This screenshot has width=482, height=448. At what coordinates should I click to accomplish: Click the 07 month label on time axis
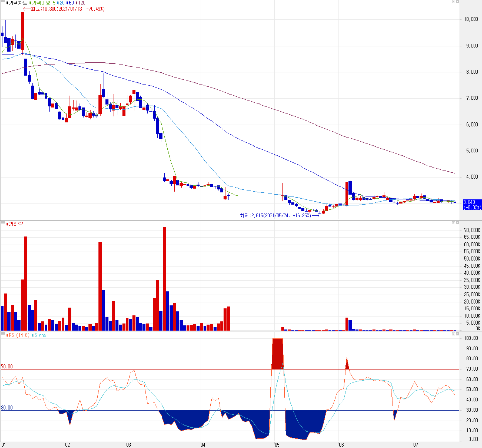point(416,445)
